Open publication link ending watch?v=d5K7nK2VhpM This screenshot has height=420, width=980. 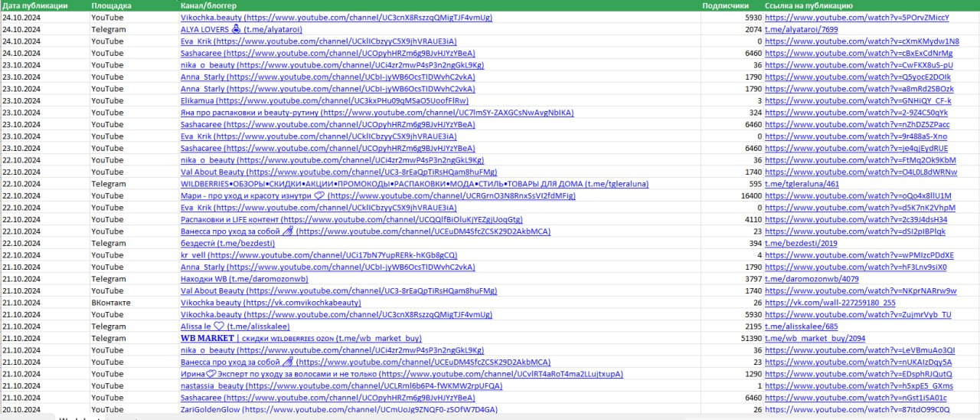[x=860, y=208]
